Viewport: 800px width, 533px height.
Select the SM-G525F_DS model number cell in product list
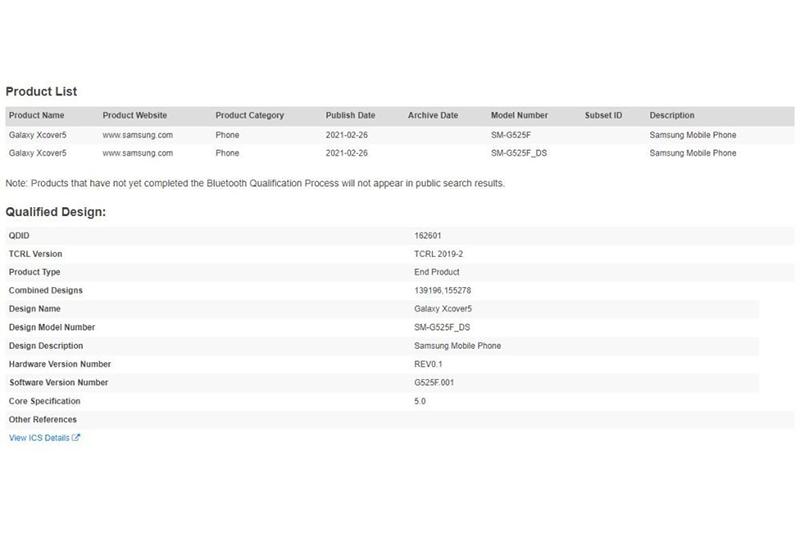pyautogui.click(x=520, y=153)
